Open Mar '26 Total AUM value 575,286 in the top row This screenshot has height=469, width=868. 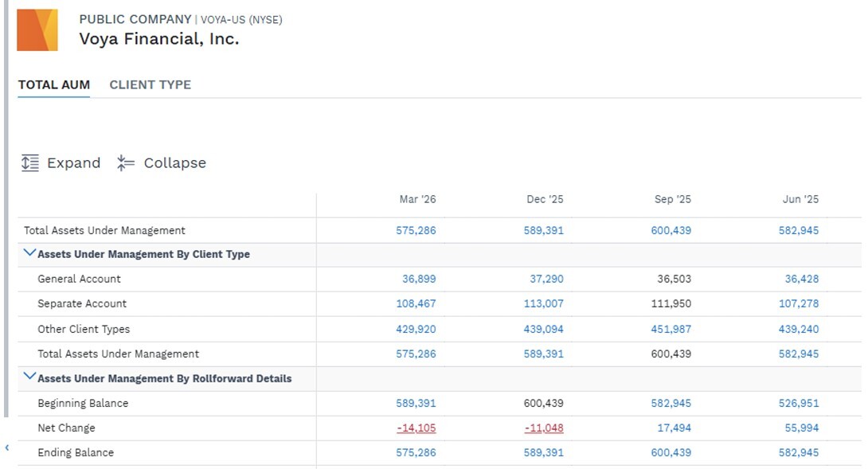[416, 230]
